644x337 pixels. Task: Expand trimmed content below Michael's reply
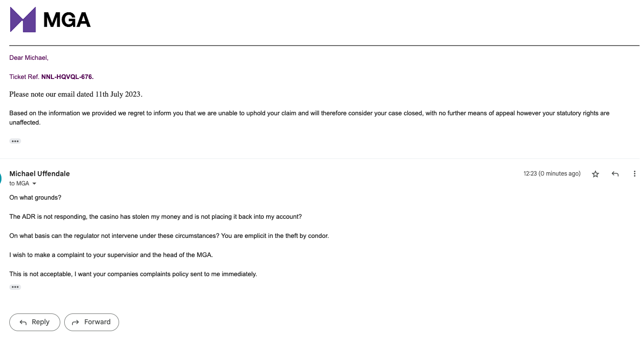[15, 287]
